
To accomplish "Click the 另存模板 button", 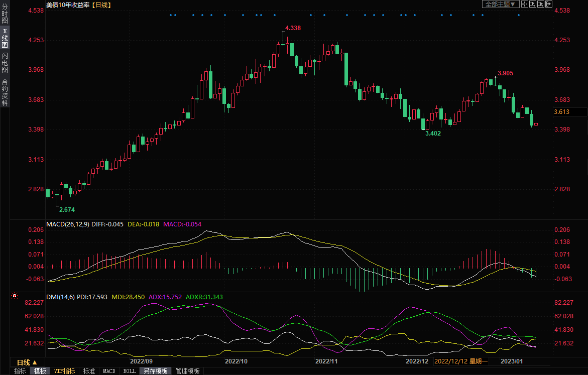I will tap(155, 371).
